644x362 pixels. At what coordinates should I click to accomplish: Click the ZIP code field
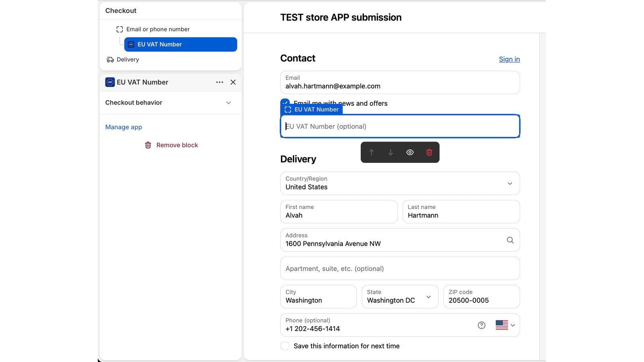pos(481,297)
